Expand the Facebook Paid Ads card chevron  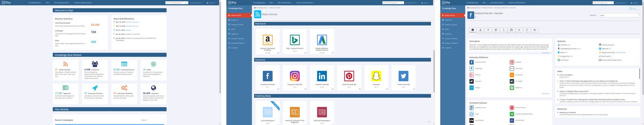click(278, 89)
